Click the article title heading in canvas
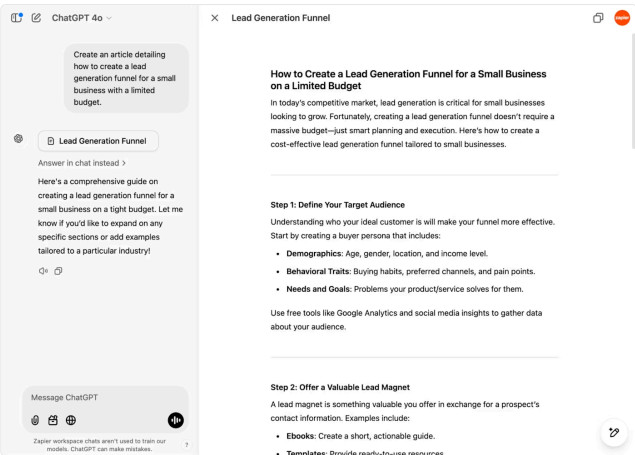Viewport: 635px width, 455px height. [x=408, y=80]
